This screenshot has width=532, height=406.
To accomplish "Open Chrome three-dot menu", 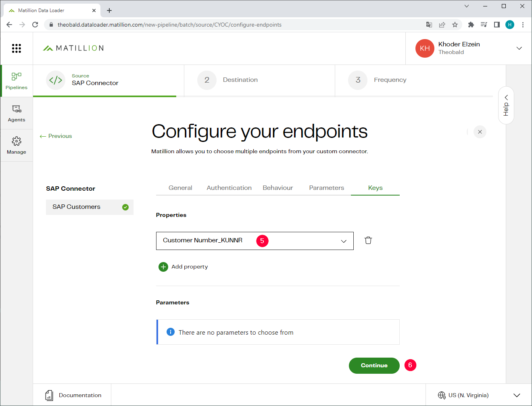I will (523, 25).
